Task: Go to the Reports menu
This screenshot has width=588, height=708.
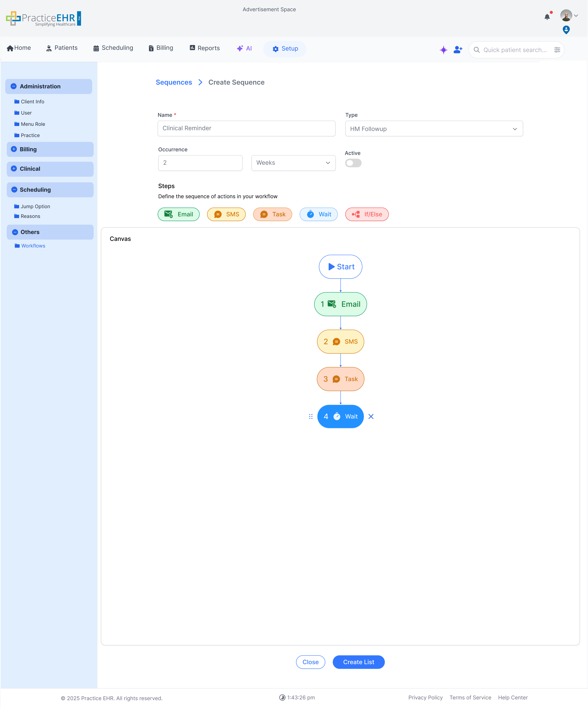Action: (x=205, y=48)
